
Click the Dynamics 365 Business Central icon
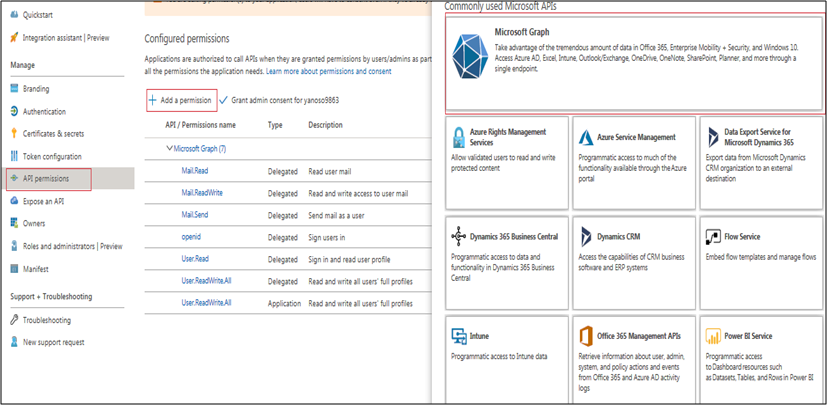point(459,236)
